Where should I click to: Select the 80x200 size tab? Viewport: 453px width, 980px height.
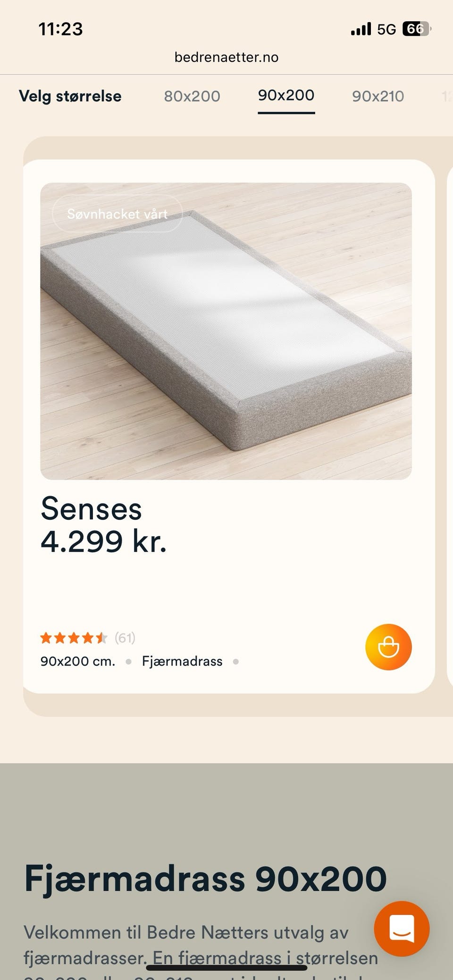(x=192, y=96)
